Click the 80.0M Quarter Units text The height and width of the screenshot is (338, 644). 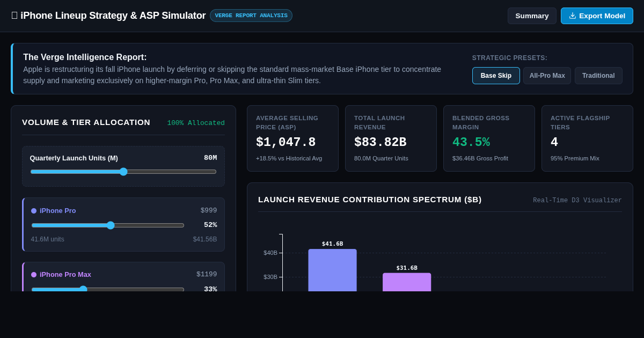(381, 158)
